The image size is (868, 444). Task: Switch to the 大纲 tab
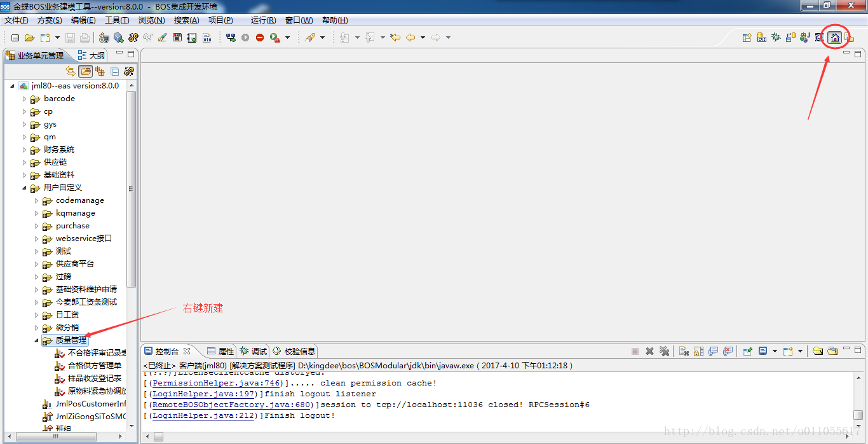click(x=91, y=55)
